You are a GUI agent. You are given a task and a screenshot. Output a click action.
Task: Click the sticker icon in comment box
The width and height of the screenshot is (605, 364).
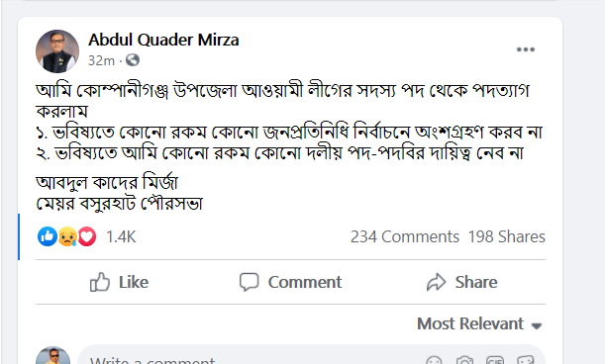tap(526, 361)
